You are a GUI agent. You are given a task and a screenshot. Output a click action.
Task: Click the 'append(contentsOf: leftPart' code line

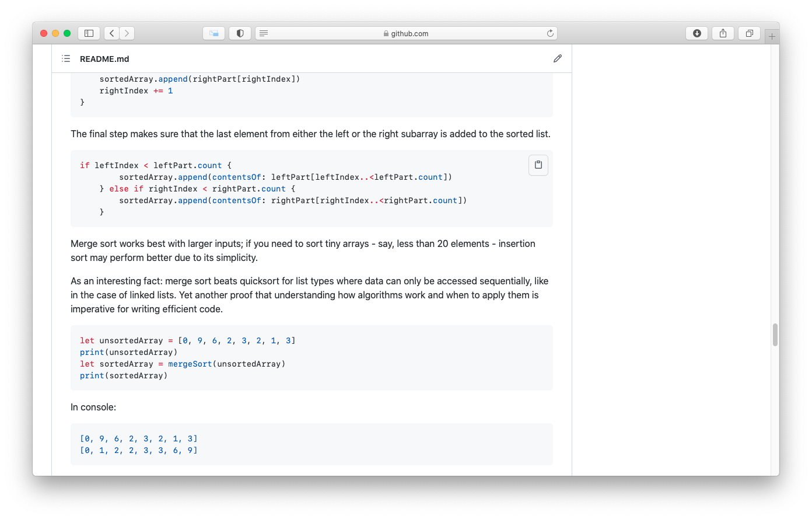[286, 177]
